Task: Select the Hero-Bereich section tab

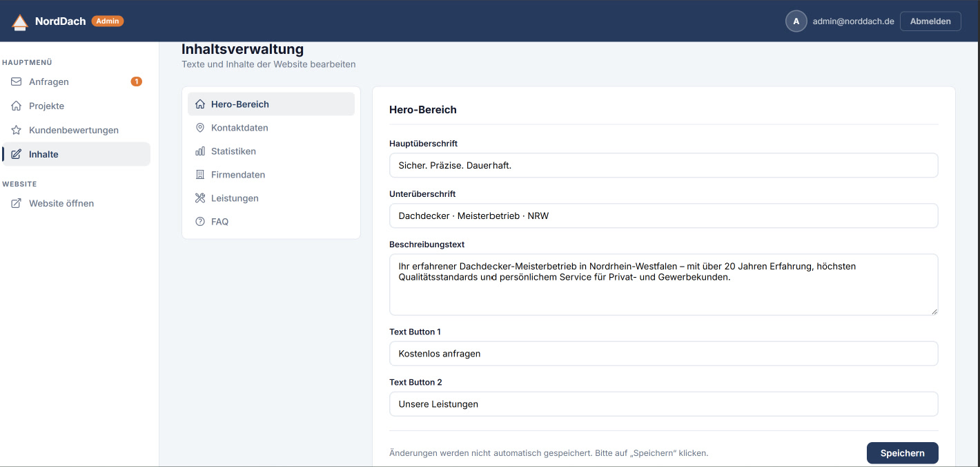Action: point(271,104)
